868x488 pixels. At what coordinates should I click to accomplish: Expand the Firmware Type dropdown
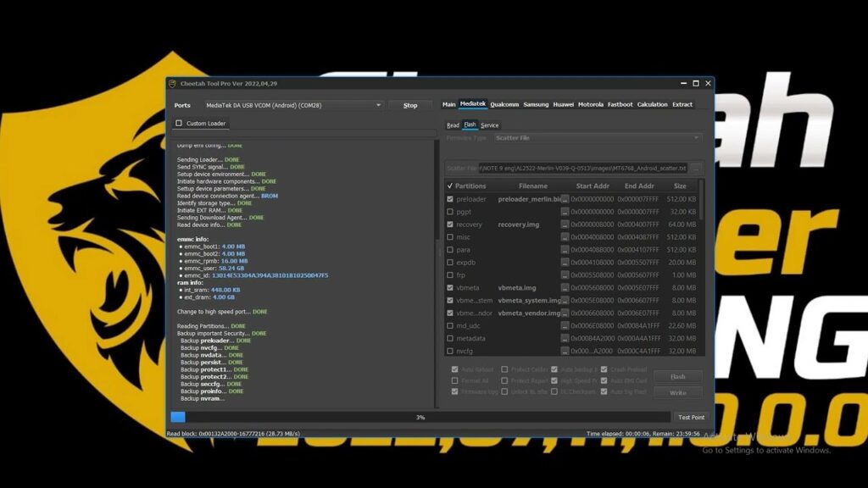(x=696, y=138)
